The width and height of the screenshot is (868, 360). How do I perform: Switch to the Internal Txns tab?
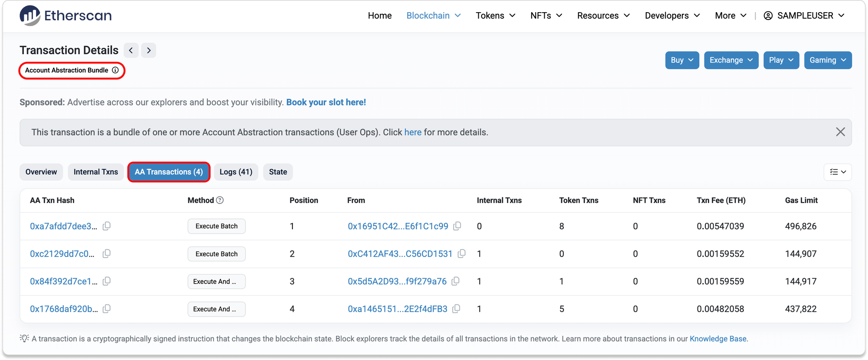tap(95, 172)
